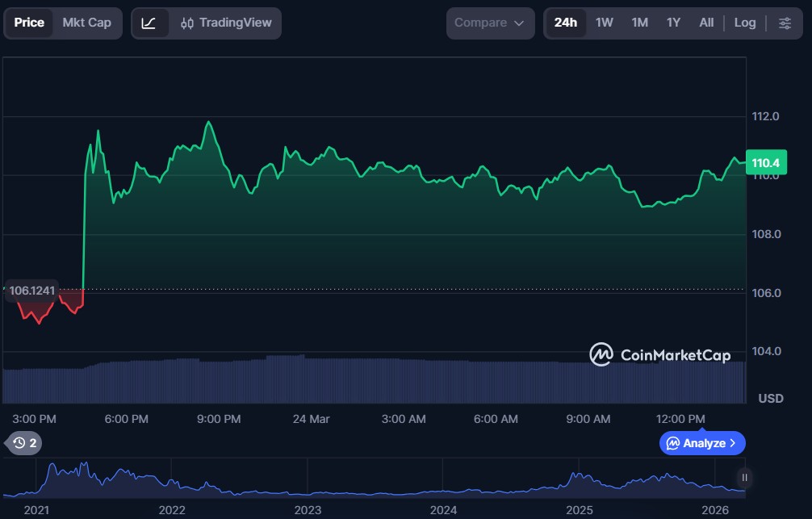The image size is (812, 519).
Task: Select the 24h time range tab
Action: [565, 23]
